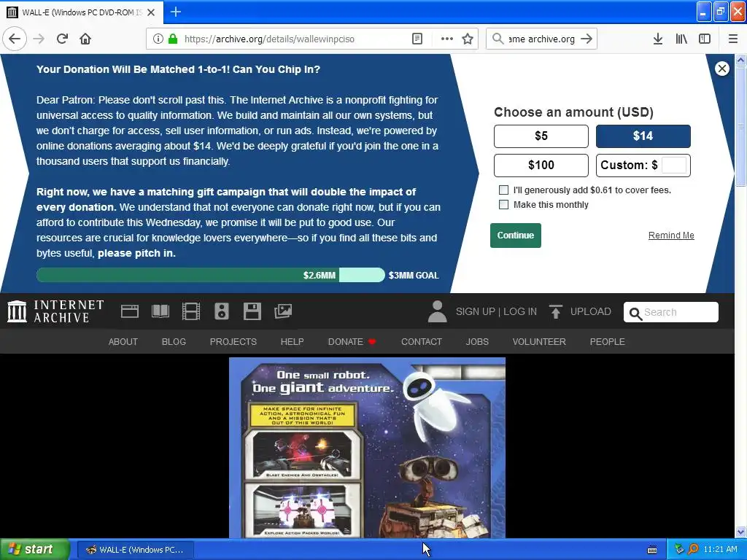Screen dimensions: 747x560
Task: Open the ABOUT menu item
Action: 123,341
